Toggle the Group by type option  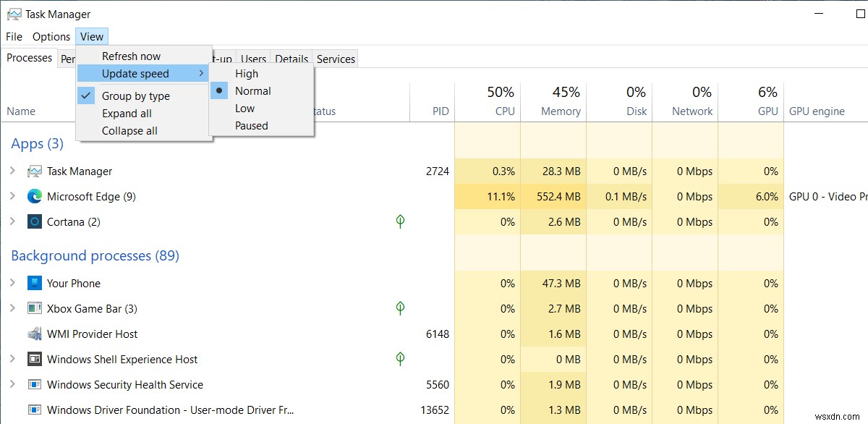135,96
